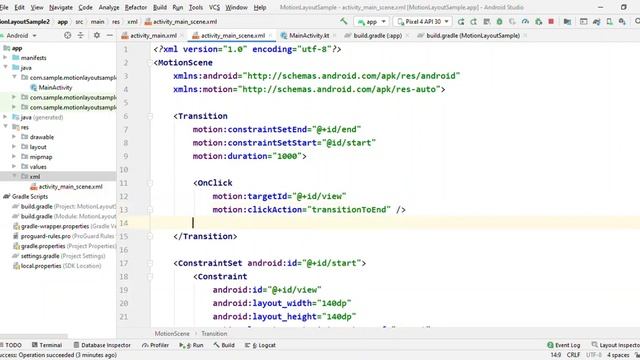Image resolution: width=640 pixels, height=360 pixels.
Task: Open the Android project view dropdown
Action: (20, 36)
